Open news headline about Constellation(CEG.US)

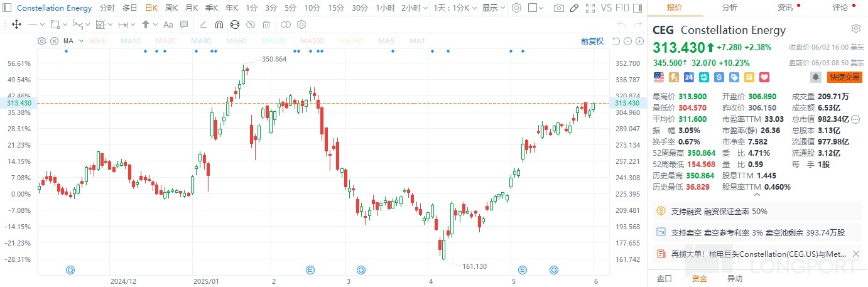click(x=758, y=254)
